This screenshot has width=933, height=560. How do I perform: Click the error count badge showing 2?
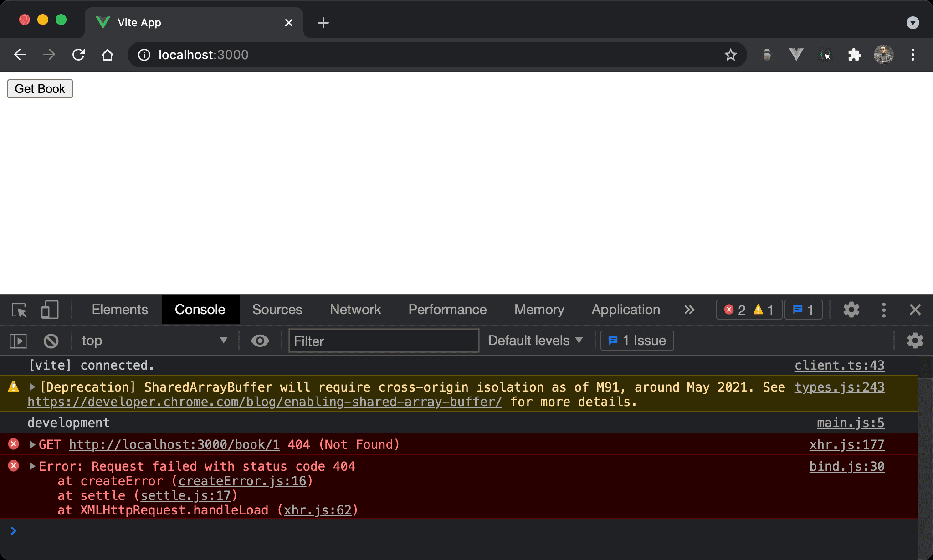click(x=734, y=309)
